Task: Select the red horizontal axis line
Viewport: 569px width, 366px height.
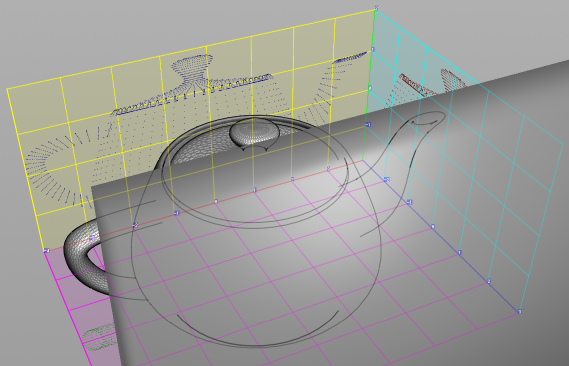Action: [203, 206]
